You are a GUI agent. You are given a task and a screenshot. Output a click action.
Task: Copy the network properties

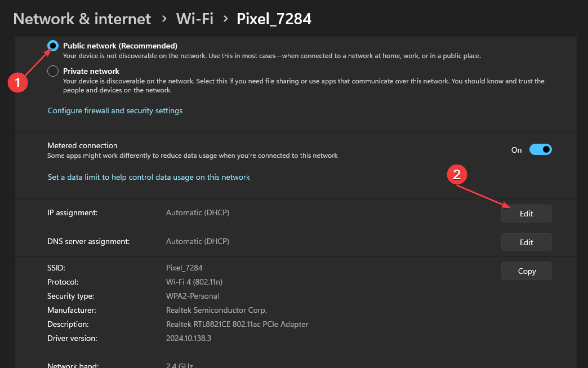(526, 271)
